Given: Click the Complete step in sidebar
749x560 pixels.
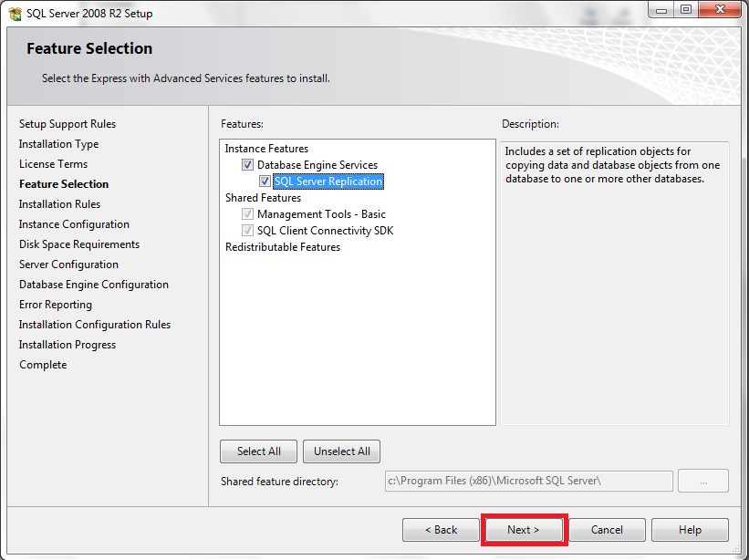Looking at the screenshot, I should coord(43,365).
